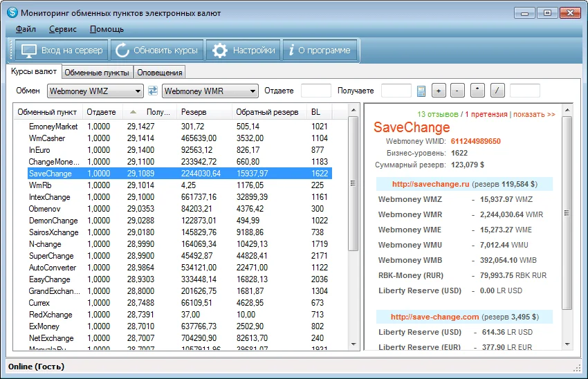The width and height of the screenshot is (588, 379).
Task: Click the swap currencies arrows icon
Action: point(153,91)
